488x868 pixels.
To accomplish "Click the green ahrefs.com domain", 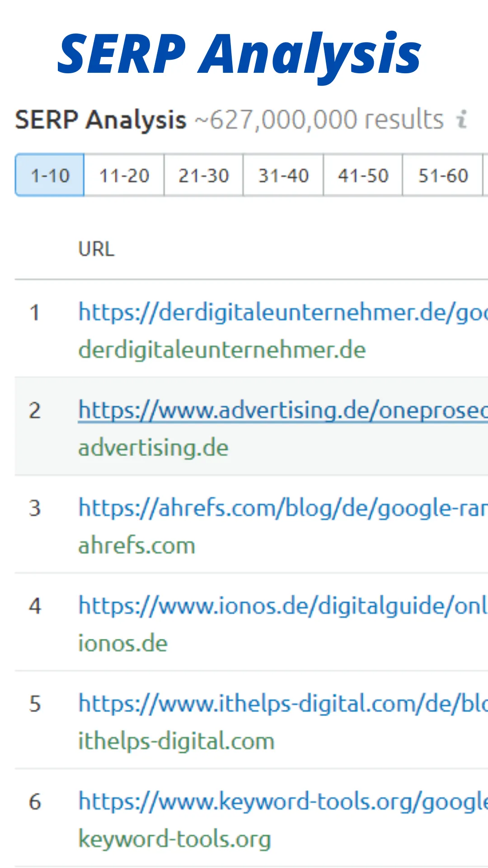I will click(x=136, y=546).
